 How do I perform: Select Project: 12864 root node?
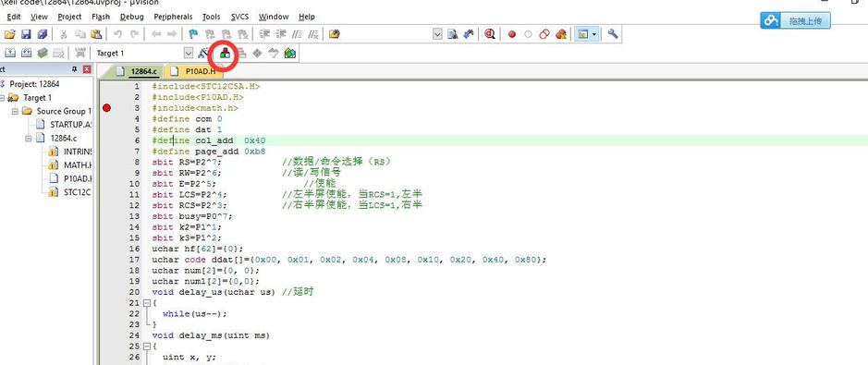(x=34, y=84)
